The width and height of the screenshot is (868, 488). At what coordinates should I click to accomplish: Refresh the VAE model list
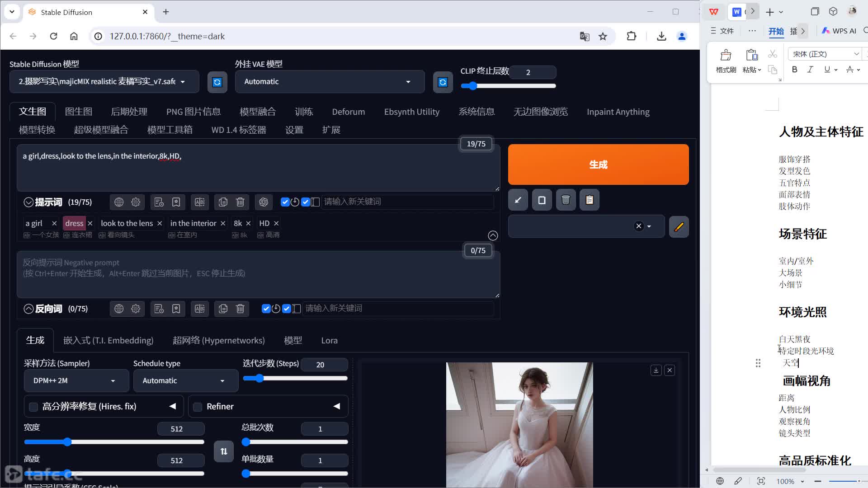click(443, 82)
